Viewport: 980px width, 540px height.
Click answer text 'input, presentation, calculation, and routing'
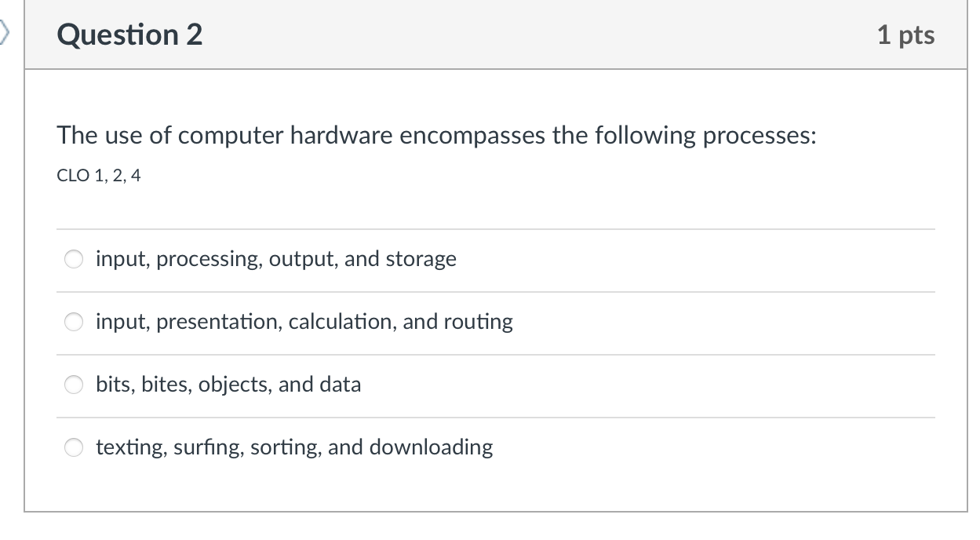304,322
